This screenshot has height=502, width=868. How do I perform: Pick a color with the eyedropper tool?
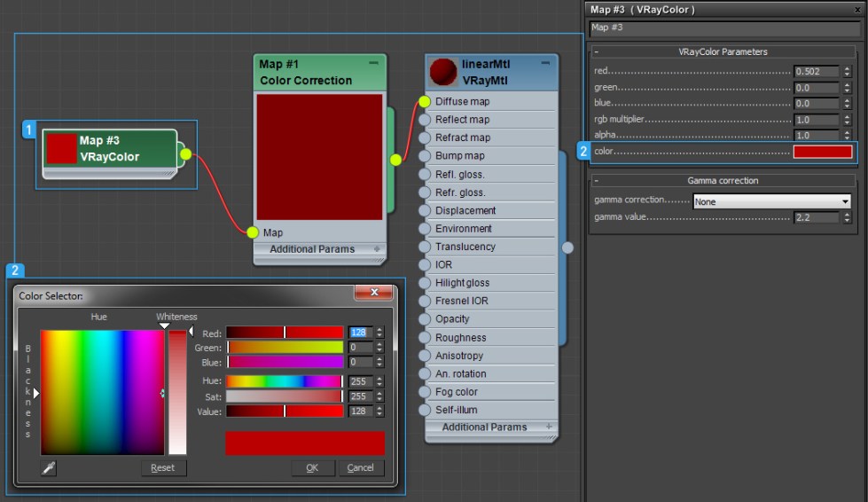pos(49,468)
